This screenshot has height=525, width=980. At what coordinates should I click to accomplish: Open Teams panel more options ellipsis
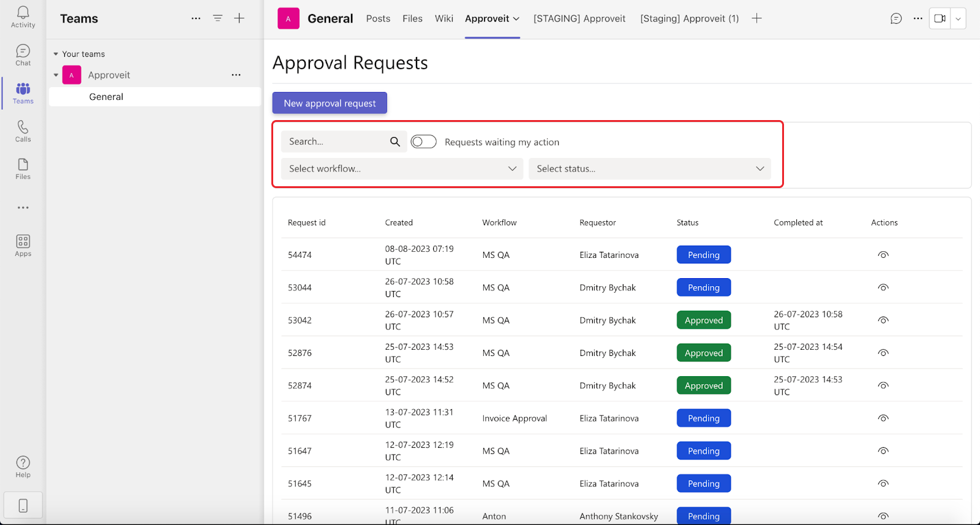[x=196, y=18]
